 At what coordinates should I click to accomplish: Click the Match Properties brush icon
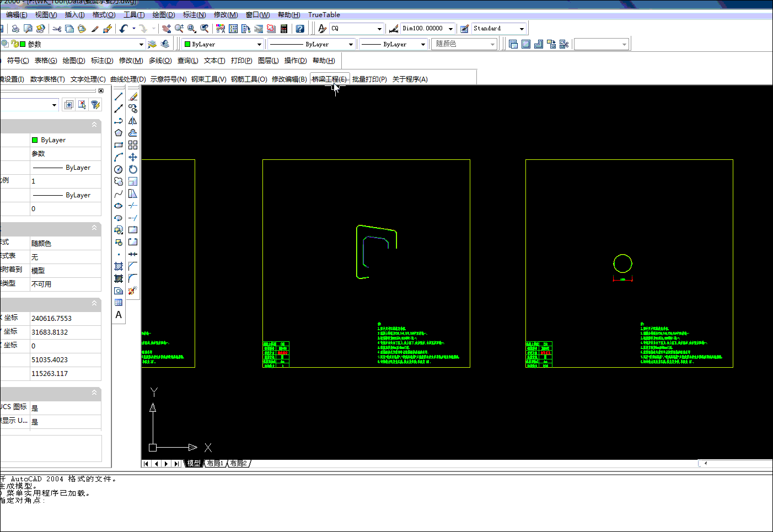point(95,29)
